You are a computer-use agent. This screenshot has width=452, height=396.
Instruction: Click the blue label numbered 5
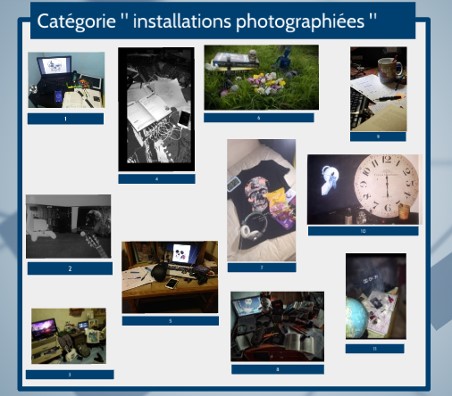click(x=170, y=321)
